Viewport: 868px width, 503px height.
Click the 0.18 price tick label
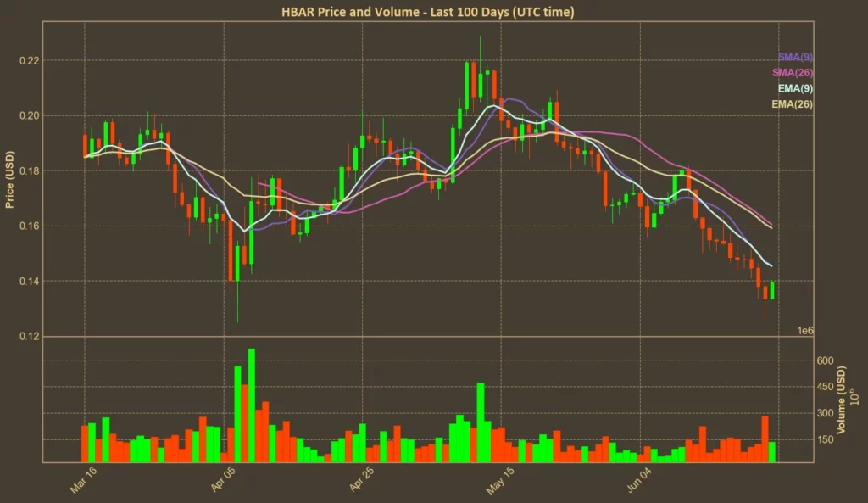[x=30, y=171]
